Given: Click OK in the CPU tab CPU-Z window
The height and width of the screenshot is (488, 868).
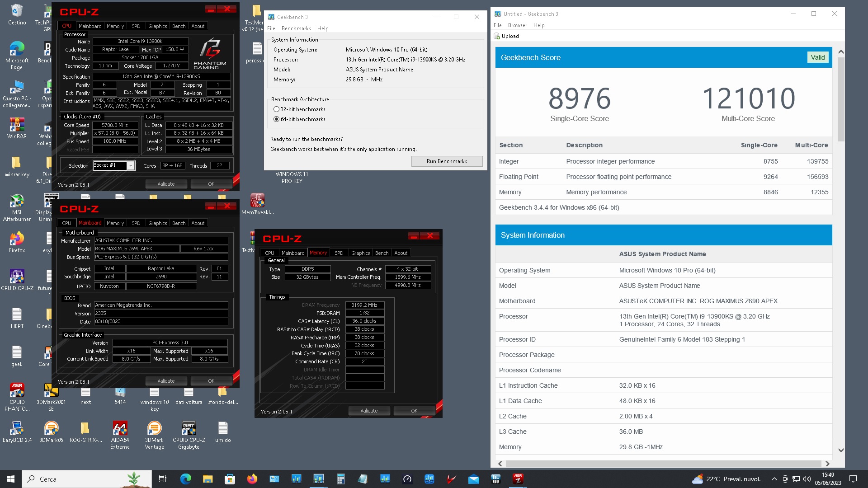Looking at the screenshot, I should click(211, 184).
